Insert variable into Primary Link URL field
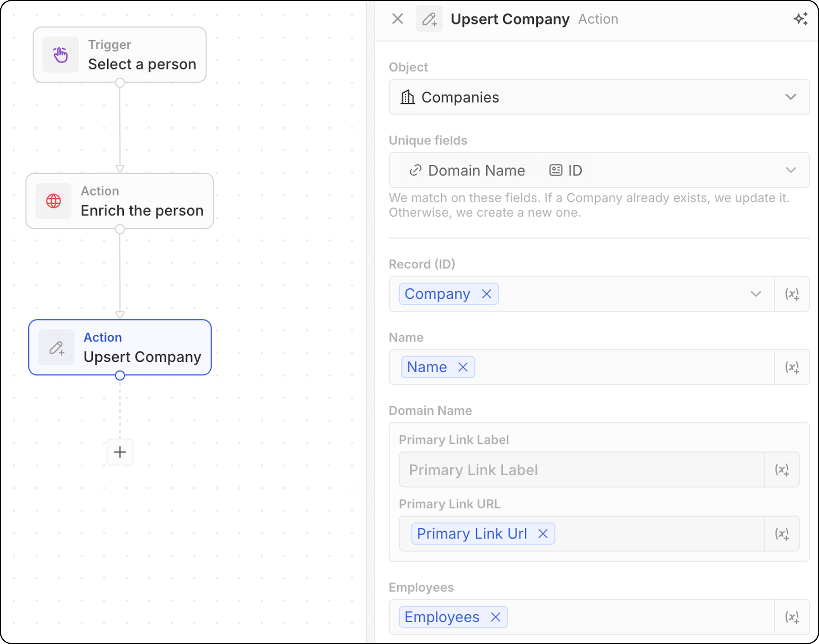Image resolution: width=819 pixels, height=644 pixels. click(x=782, y=534)
